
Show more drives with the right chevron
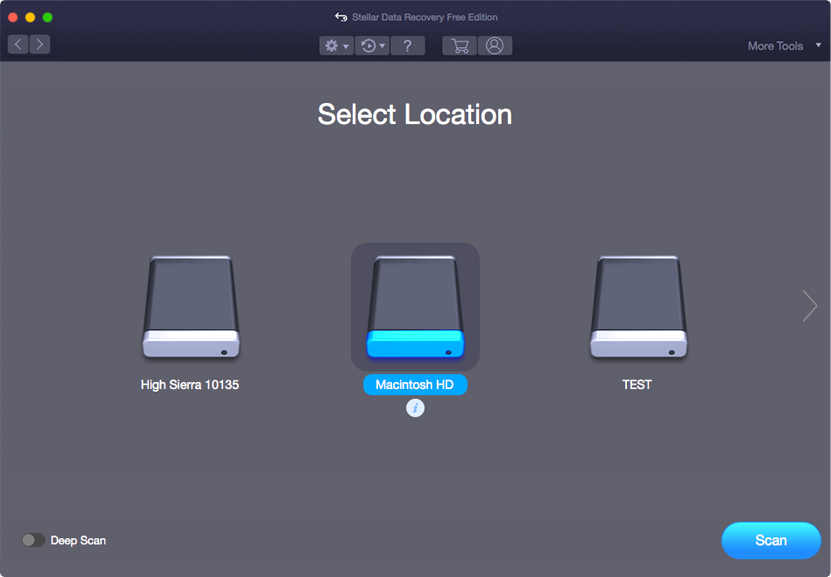[x=809, y=306]
